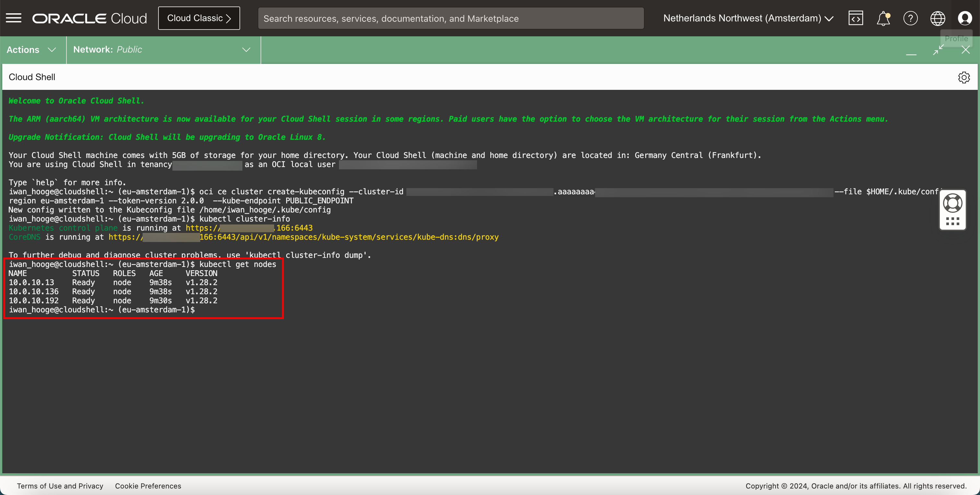The height and width of the screenshot is (495, 980).
Task: Open the Help question mark menu
Action: tap(910, 18)
